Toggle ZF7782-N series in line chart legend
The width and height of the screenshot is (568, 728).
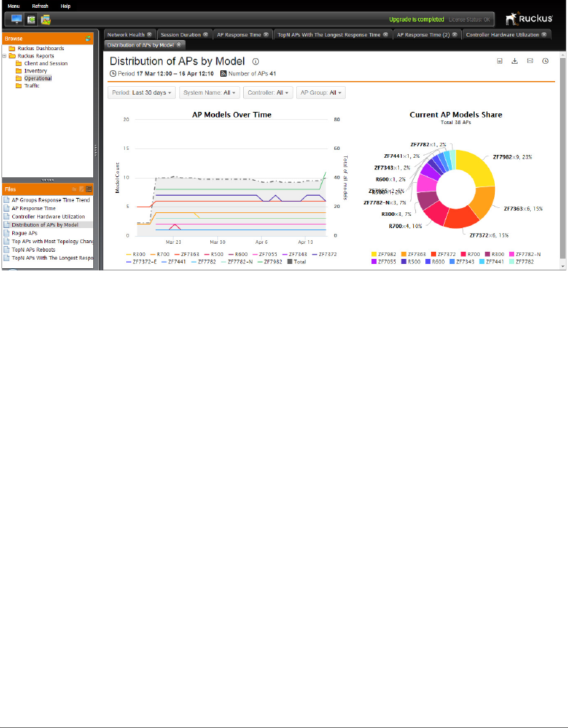(237, 262)
